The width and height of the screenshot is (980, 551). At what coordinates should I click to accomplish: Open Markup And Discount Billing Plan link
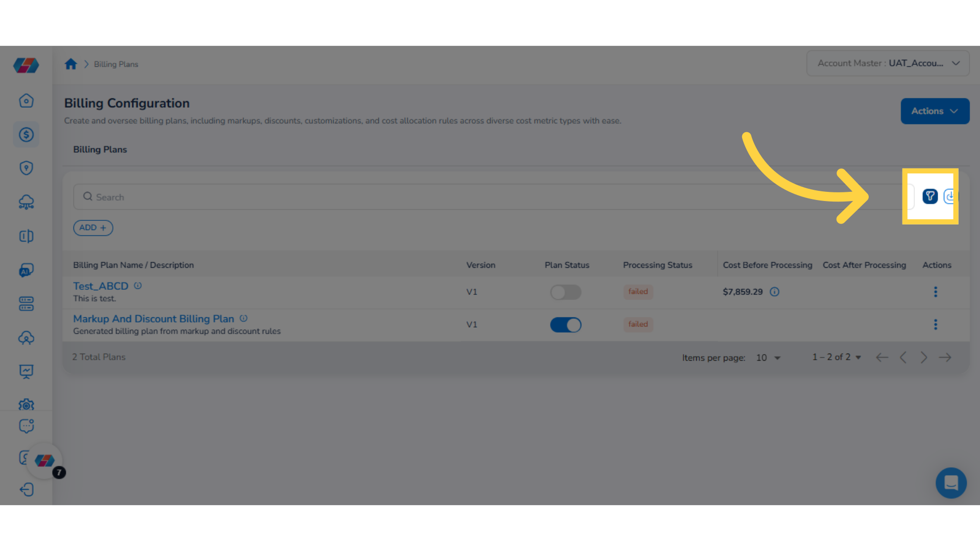tap(154, 319)
